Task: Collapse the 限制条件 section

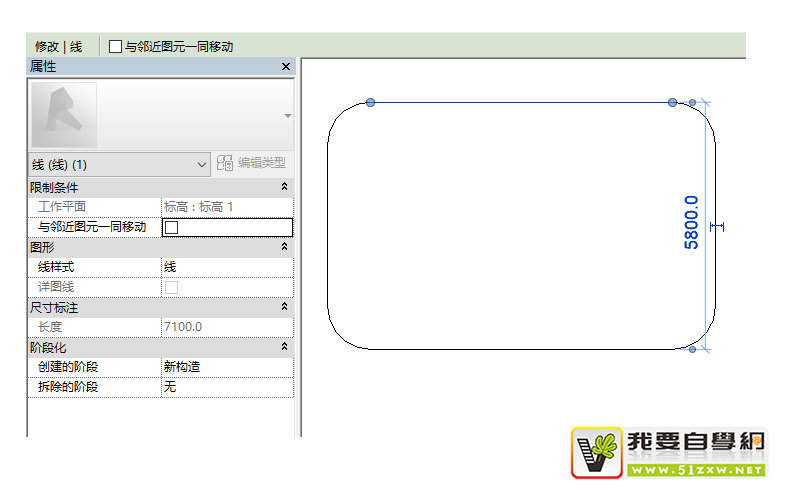Action: pyautogui.click(x=284, y=187)
